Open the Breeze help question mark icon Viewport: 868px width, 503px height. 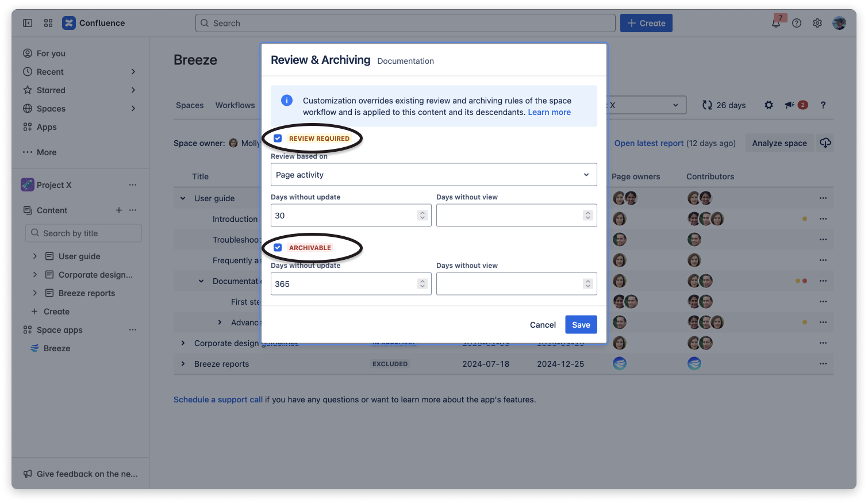(823, 105)
